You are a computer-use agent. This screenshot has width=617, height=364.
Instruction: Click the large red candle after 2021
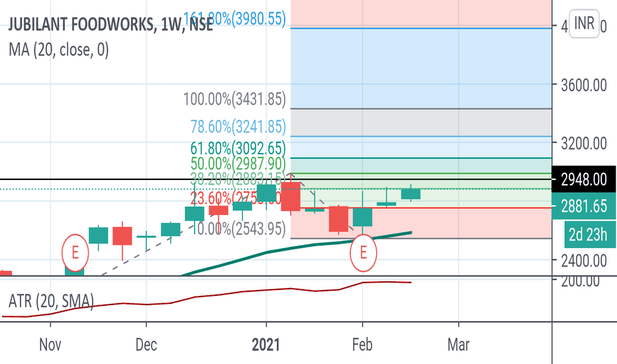pyautogui.click(x=291, y=197)
